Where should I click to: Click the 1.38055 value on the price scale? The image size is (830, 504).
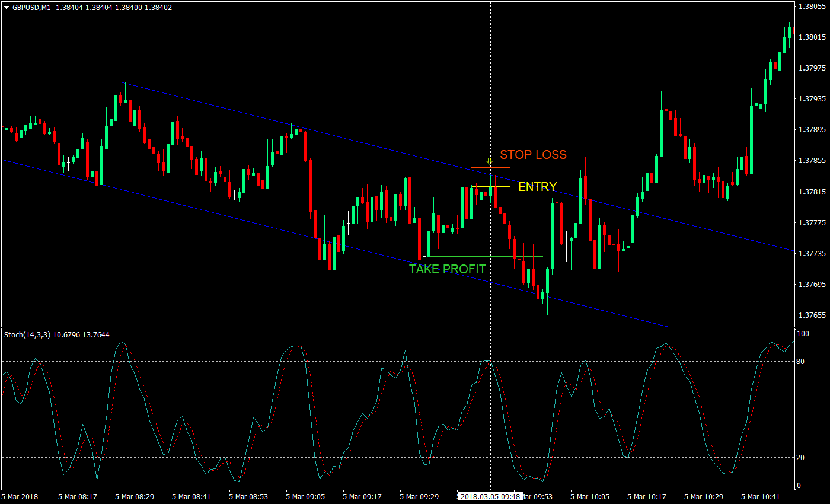[x=813, y=5]
